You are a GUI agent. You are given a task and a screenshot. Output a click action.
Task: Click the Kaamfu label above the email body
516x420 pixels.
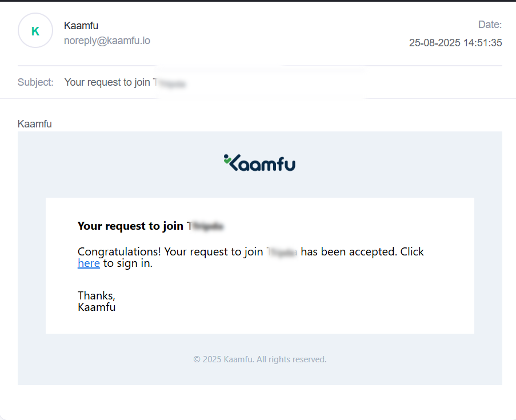[34, 124]
